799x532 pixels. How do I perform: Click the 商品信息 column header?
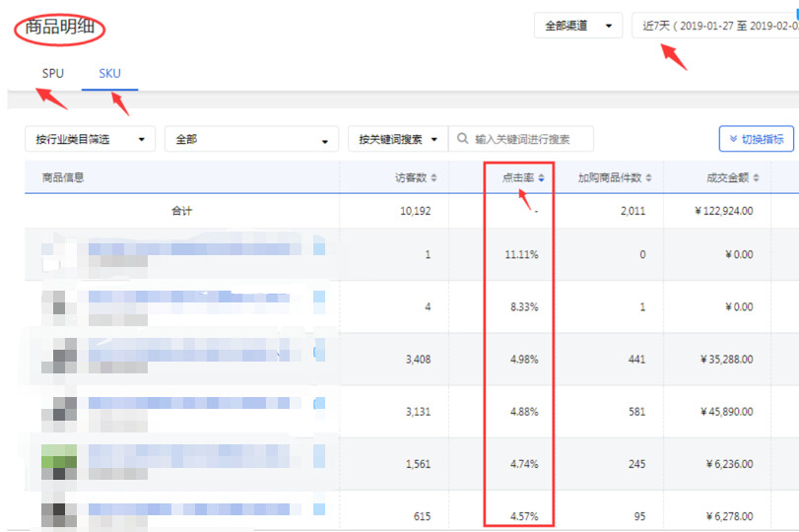63,178
